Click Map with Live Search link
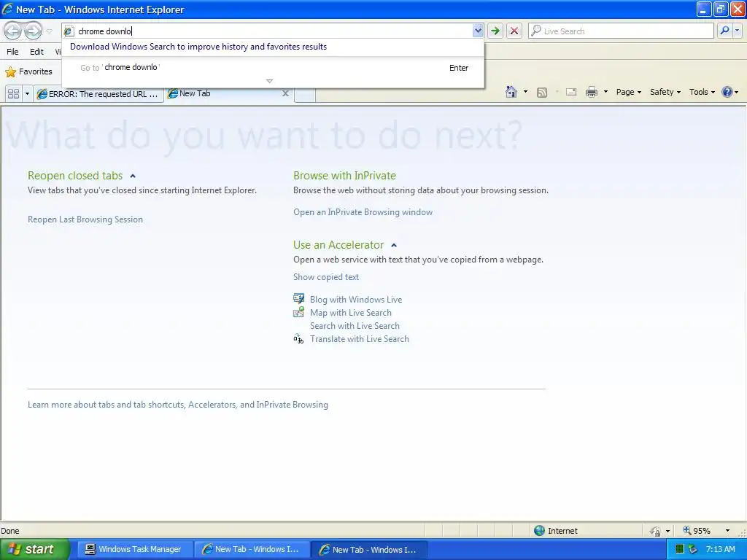 [351, 313]
